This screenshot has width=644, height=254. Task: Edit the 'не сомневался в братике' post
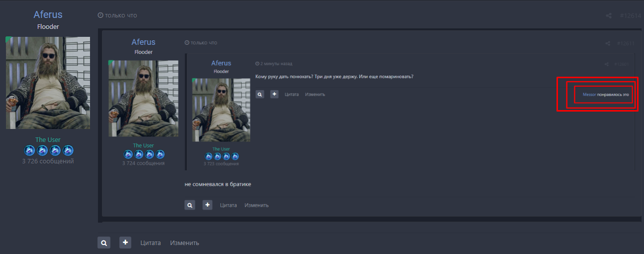257,205
